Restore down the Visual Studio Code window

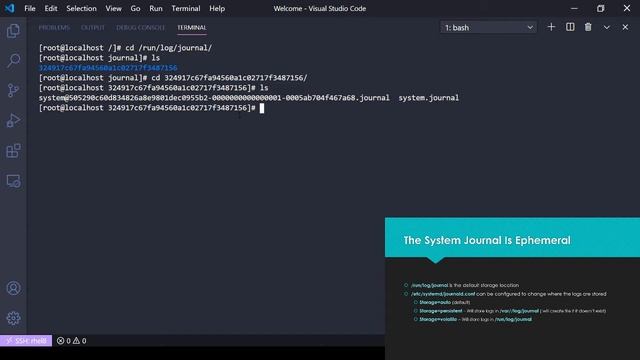click(600, 8)
